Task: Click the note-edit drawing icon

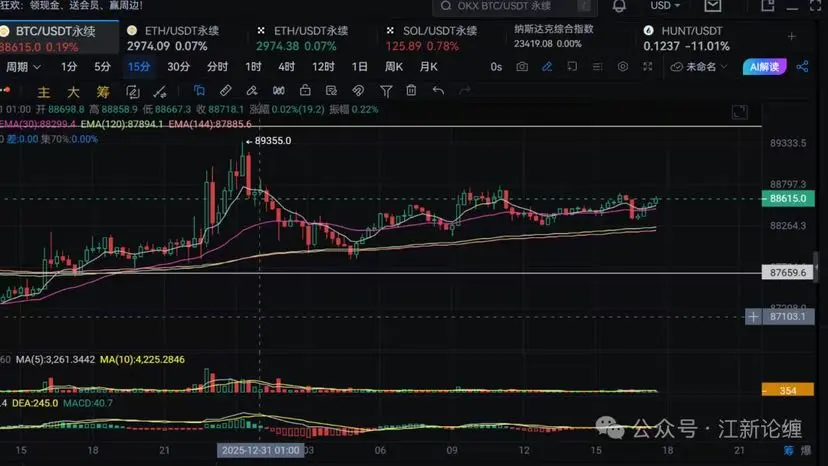Action: pos(332,90)
